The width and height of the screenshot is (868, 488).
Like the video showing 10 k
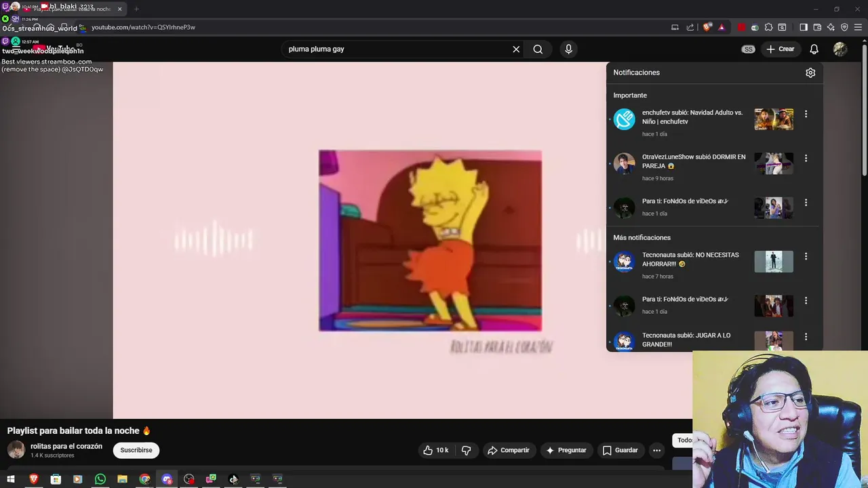436,450
